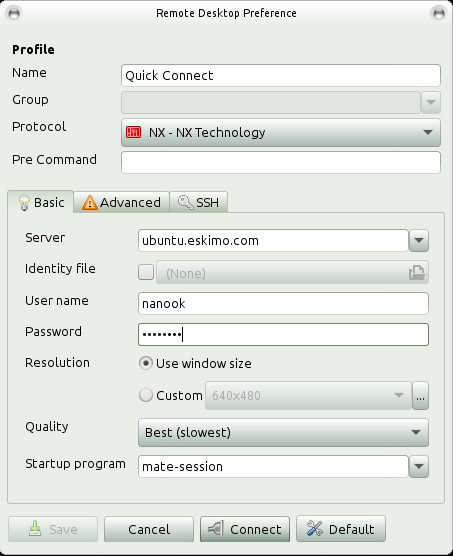Select the Custom resolution radio button
453x556 pixels.
(146, 395)
